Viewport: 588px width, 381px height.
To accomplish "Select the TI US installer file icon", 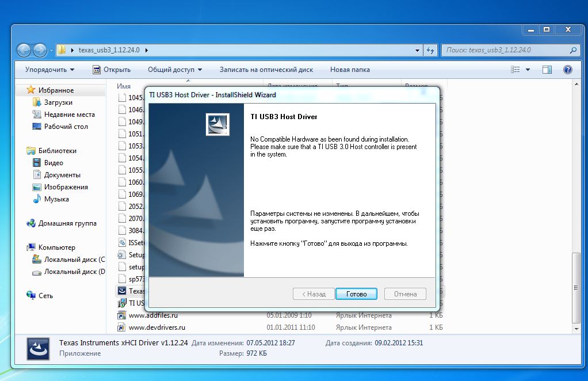I will pyautogui.click(x=122, y=303).
